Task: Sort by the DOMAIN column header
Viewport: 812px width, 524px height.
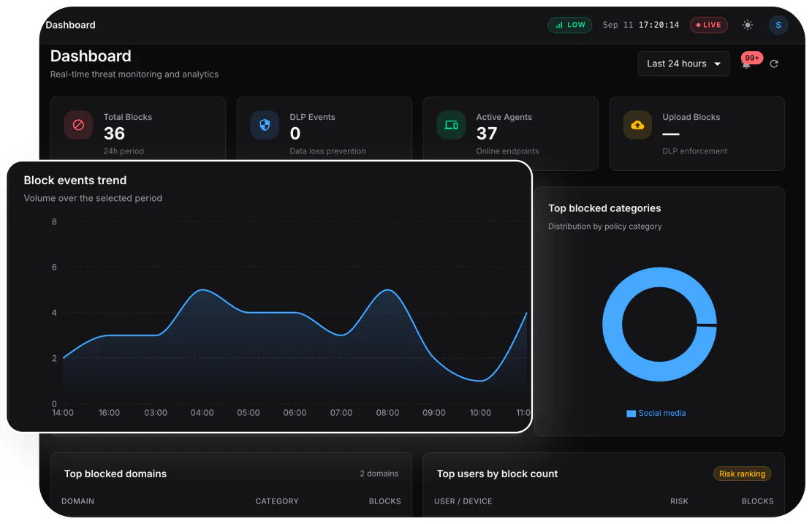Action: click(77, 501)
